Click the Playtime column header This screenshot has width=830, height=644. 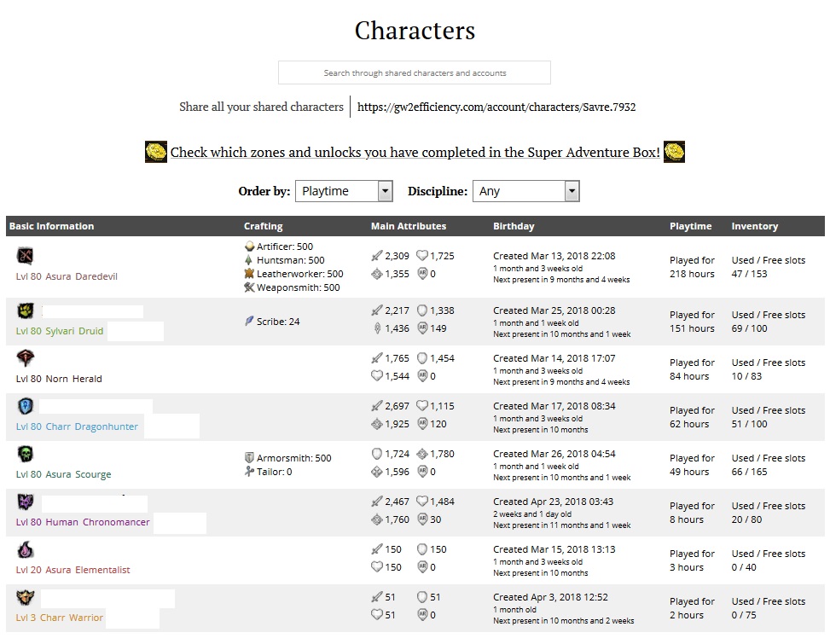click(x=690, y=226)
